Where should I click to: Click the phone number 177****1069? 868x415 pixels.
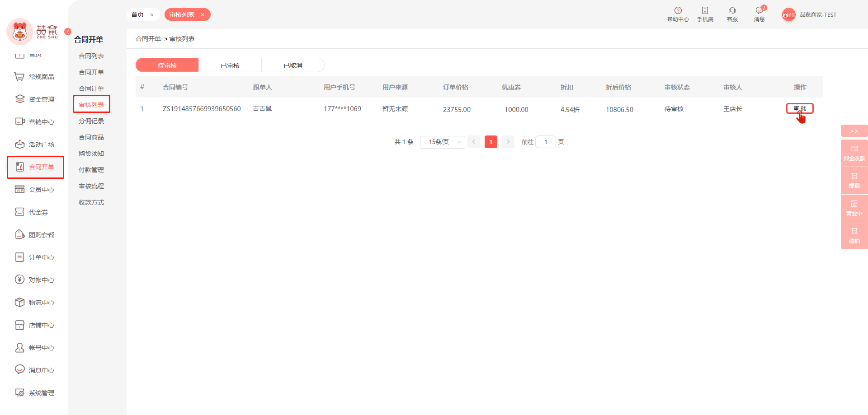[x=342, y=109]
